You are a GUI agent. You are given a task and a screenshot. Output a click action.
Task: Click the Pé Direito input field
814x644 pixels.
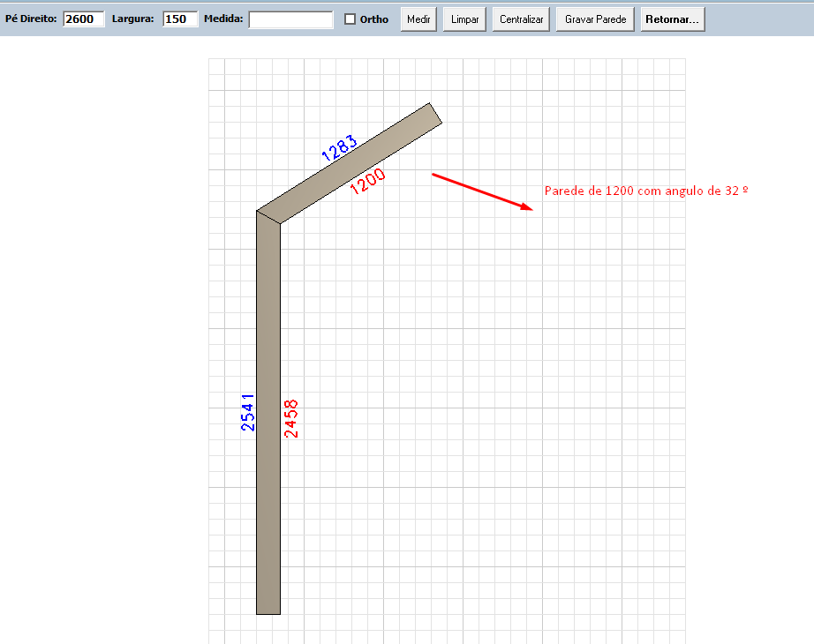coord(84,19)
